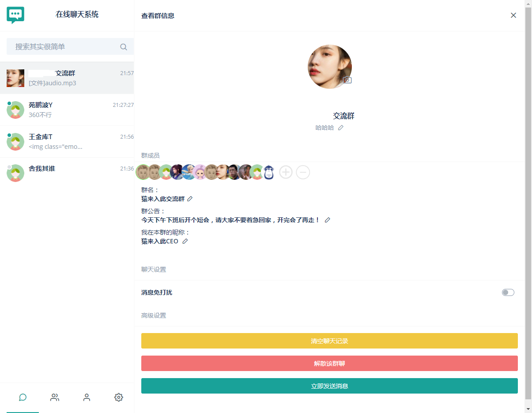
Task: Click the 解散该群聊 button
Action: point(329,364)
